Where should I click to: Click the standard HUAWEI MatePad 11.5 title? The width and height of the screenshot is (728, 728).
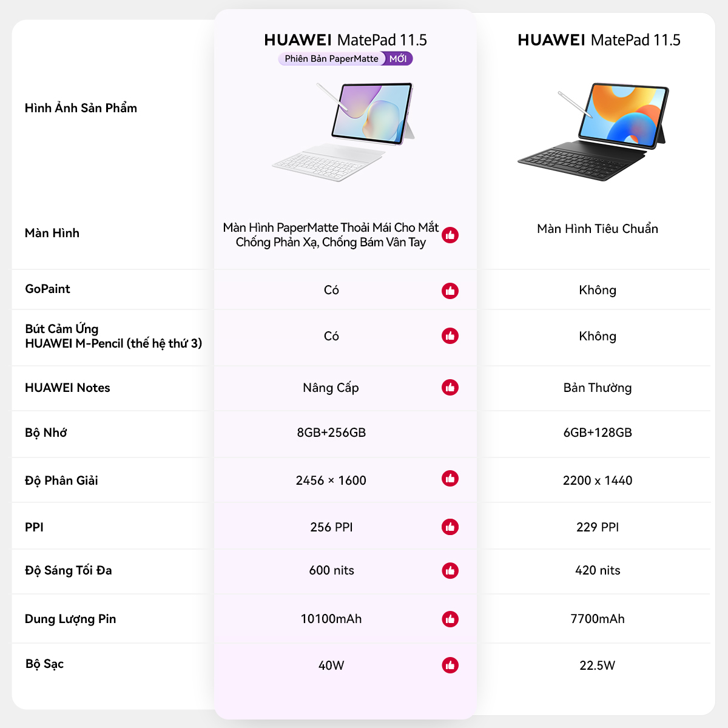point(599,40)
